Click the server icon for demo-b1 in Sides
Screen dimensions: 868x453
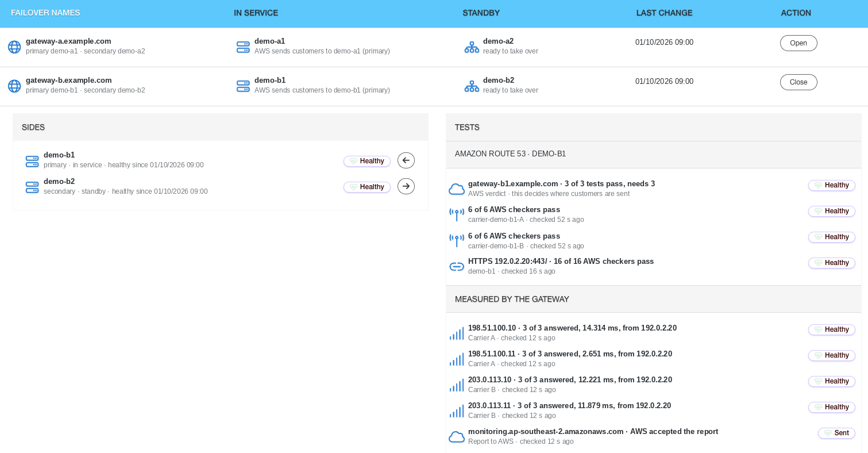[x=32, y=161]
